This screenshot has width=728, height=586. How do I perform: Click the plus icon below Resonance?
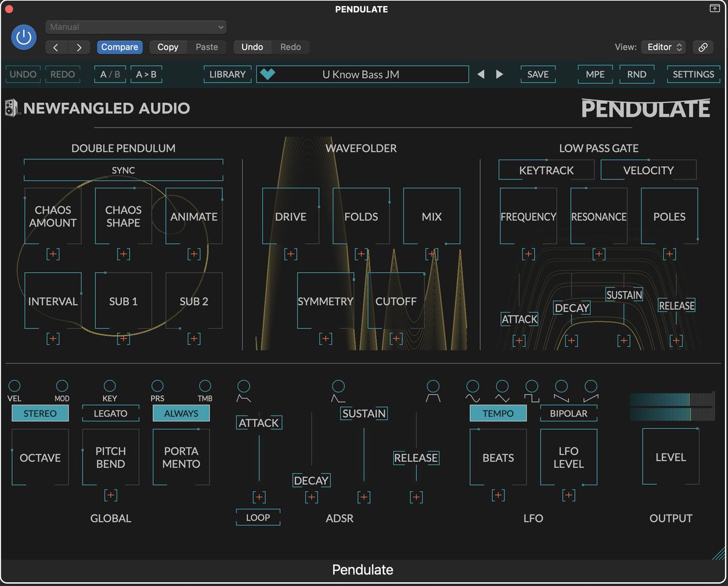tap(599, 254)
